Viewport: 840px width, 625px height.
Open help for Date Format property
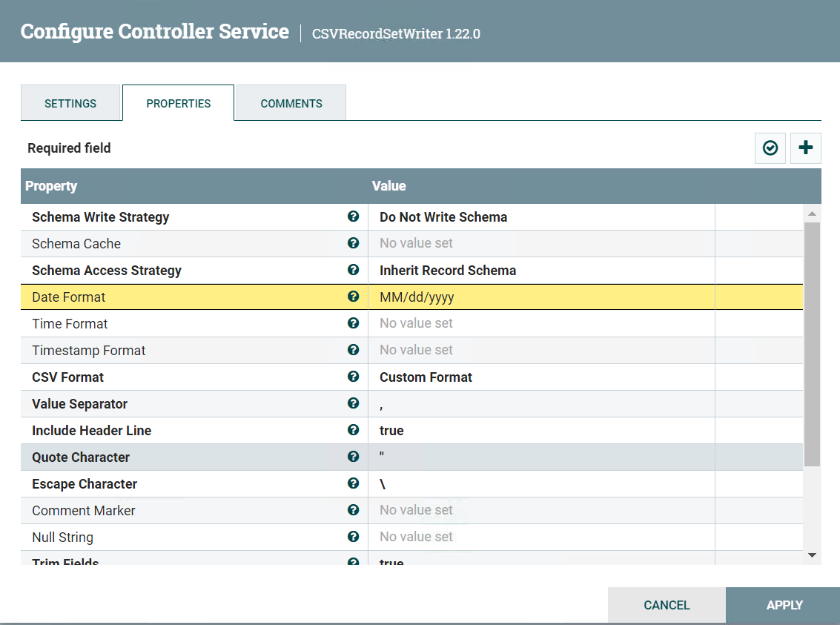click(x=354, y=297)
